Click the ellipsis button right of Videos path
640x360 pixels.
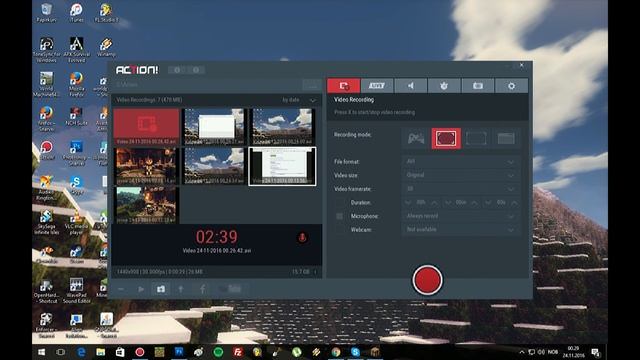[x=312, y=85]
